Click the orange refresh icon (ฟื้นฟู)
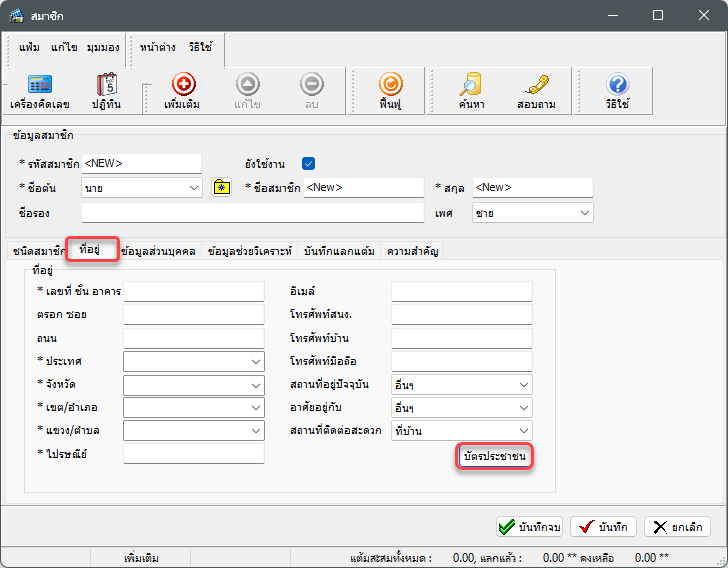Image resolution: width=728 pixels, height=568 pixels. tap(391, 91)
